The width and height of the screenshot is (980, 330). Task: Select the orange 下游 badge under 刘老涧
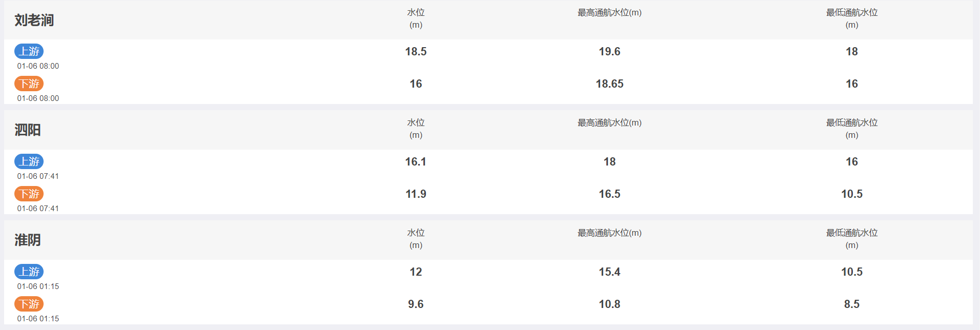(29, 84)
